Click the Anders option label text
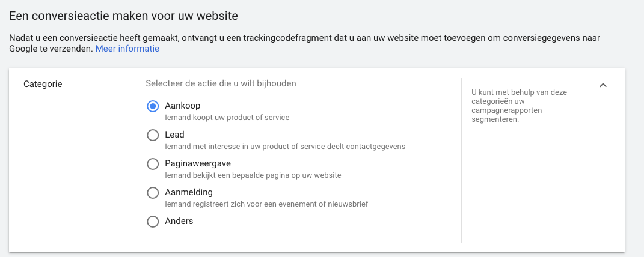The width and height of the screenshot is (644, 257). (179, 221)
